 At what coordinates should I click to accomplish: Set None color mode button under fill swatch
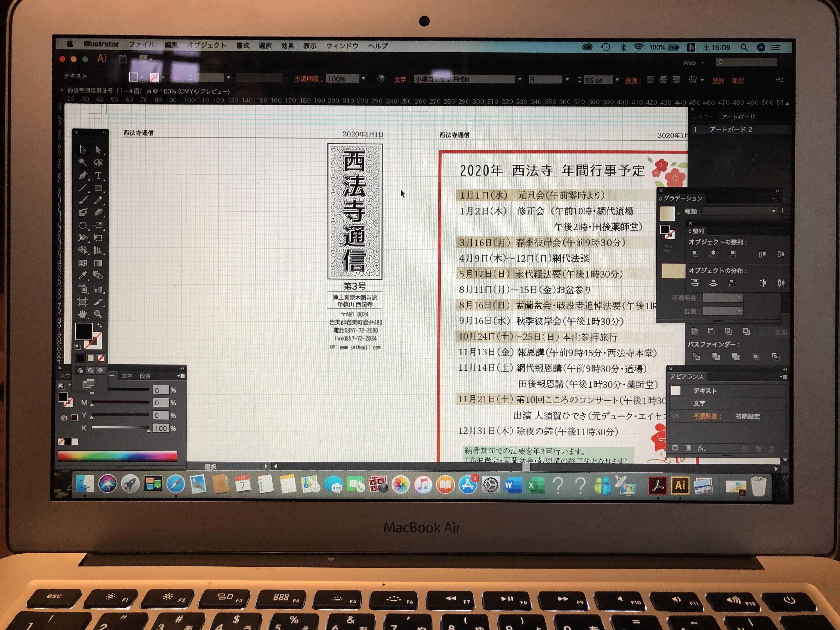pyautogui.click(x=101, y=358)
